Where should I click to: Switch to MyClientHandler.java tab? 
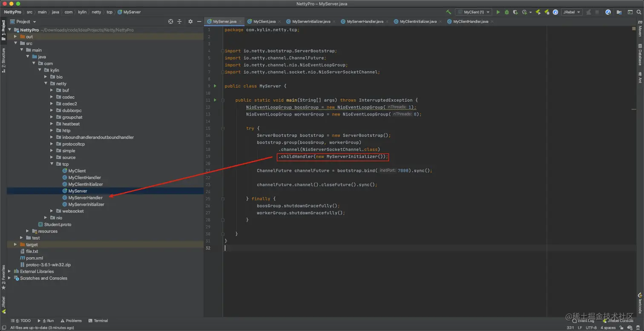point(471,21)
